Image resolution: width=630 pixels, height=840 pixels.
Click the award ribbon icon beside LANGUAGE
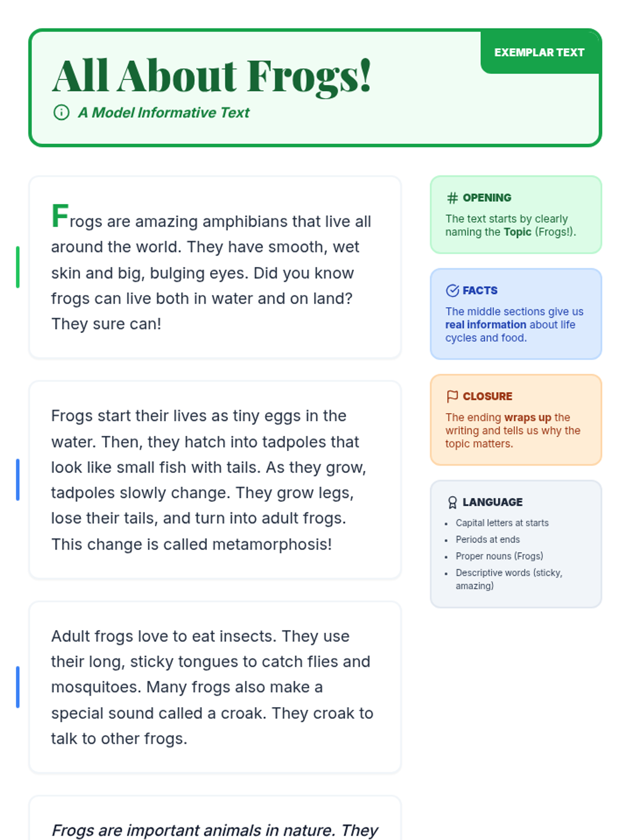pos(452,502)
